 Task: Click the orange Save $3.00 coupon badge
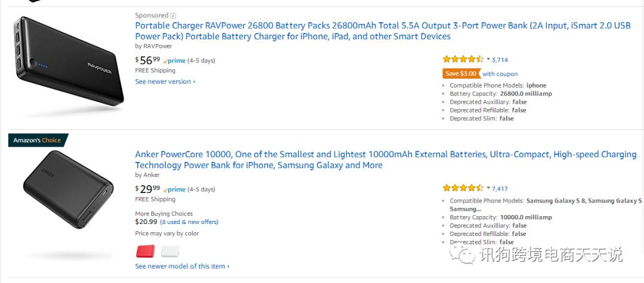point(461,74)
